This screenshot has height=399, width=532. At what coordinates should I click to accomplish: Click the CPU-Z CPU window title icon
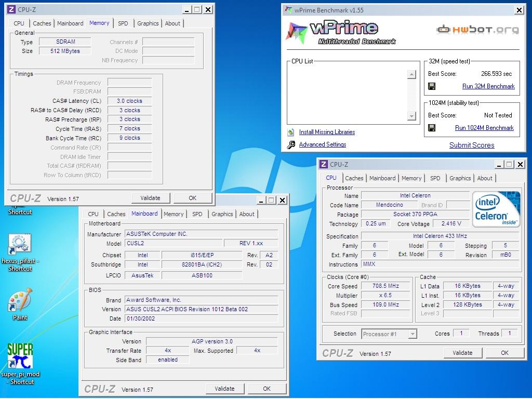click(323, 165)
